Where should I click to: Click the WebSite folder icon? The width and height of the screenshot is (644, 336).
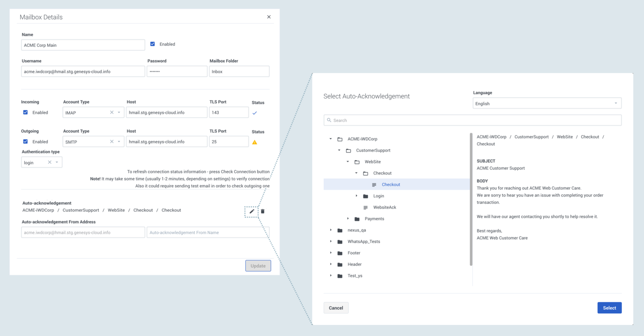click(357, 162)
